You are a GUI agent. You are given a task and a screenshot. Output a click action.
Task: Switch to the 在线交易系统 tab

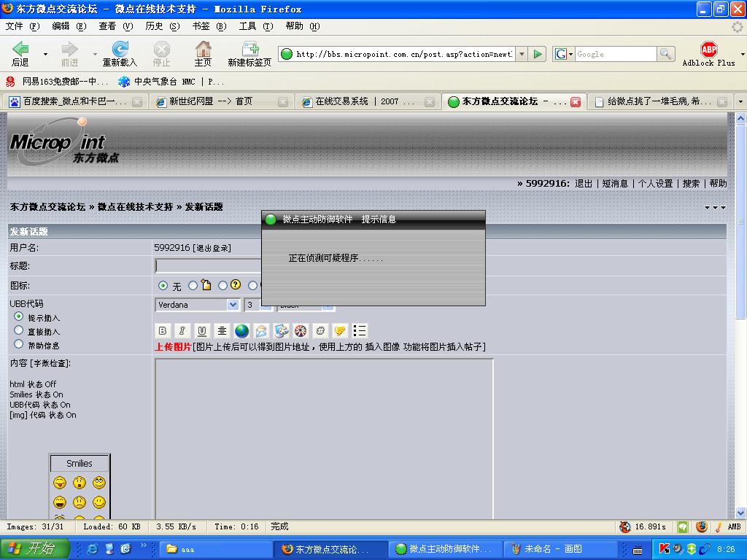(x=368, y=101)
